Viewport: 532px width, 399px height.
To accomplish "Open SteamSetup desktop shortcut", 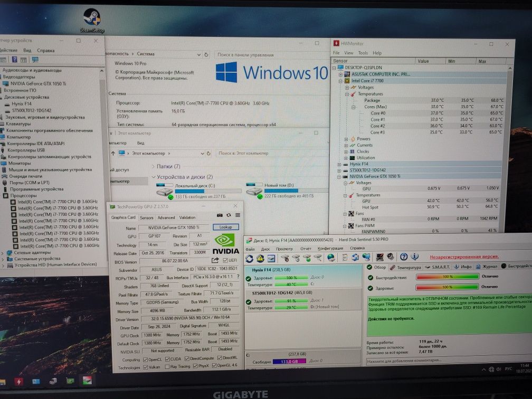I will coord(92,21).
